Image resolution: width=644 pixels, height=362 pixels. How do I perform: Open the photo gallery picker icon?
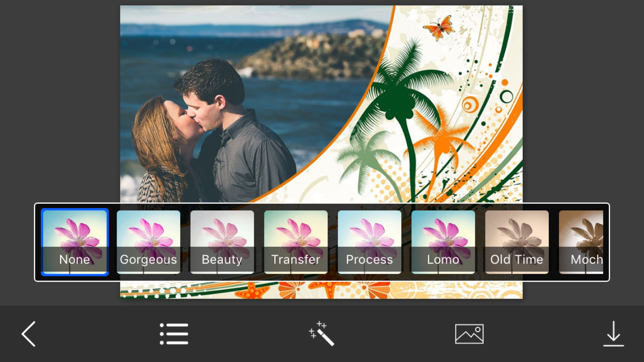[x=469, y=334]
